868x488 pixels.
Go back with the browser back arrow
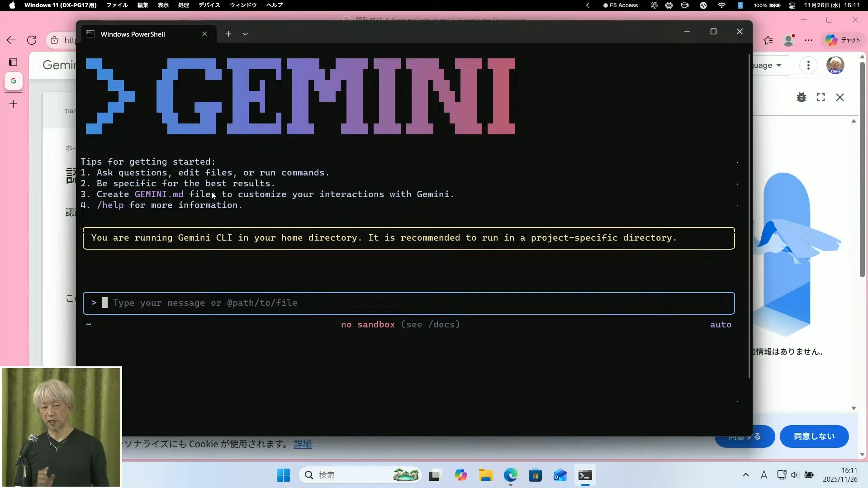pos(11,40)
